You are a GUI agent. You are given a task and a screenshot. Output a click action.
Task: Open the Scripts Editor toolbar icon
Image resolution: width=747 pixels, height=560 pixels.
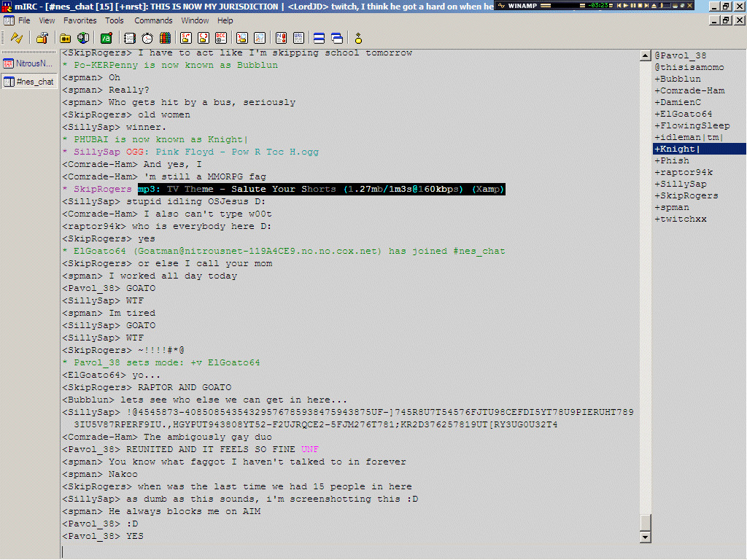pyautogui.click(x=106, y=38)
